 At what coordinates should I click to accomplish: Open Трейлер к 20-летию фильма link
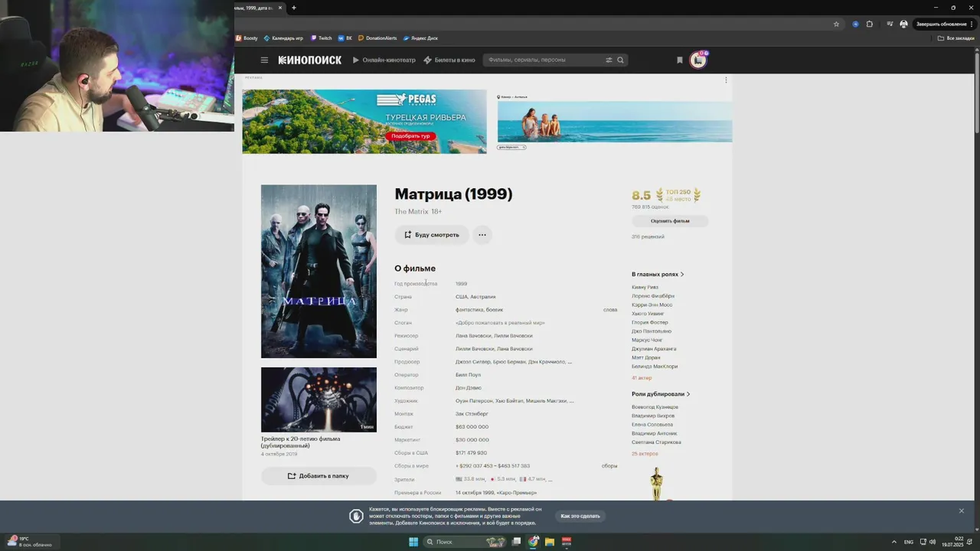tap(300, 442)
